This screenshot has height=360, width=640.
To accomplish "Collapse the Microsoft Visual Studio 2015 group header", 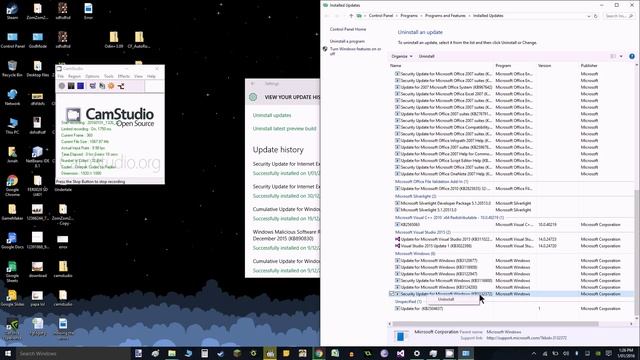I will tap(423, 232).
